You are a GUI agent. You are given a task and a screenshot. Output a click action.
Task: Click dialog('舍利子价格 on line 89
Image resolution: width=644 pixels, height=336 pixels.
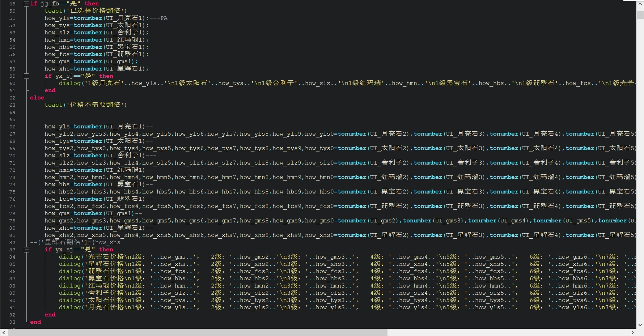92,293
